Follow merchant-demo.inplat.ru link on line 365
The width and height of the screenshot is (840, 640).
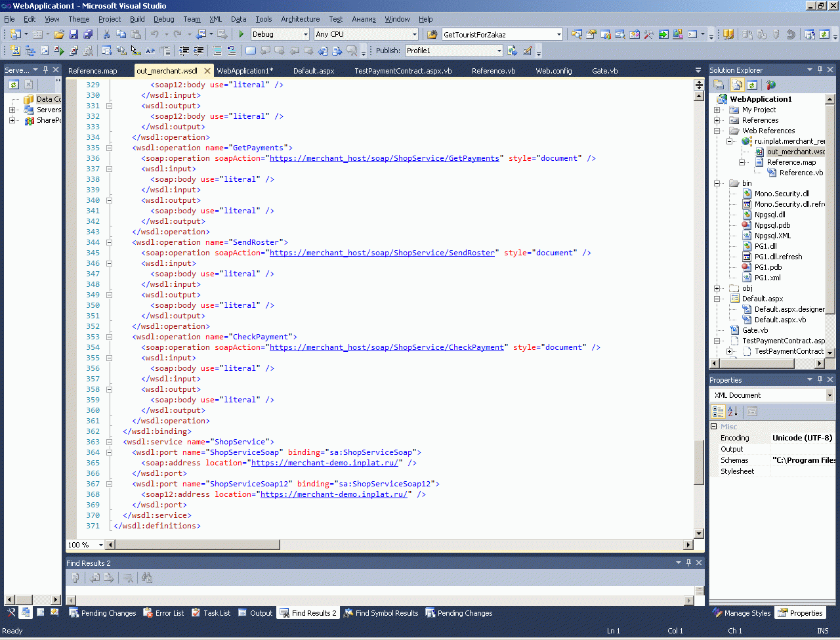pos(325,463)
